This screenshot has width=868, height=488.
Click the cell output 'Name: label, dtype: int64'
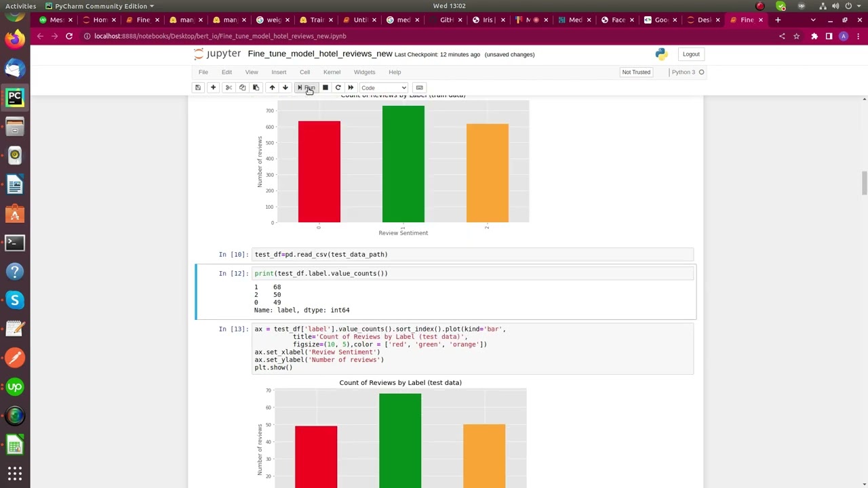(302, 310)
